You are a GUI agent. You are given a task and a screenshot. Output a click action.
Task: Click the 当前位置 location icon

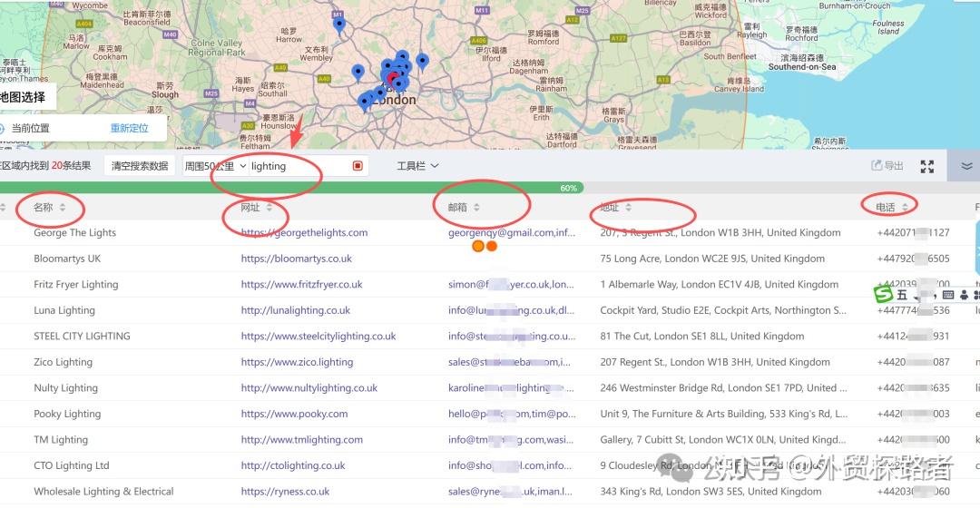pos(2,129)
